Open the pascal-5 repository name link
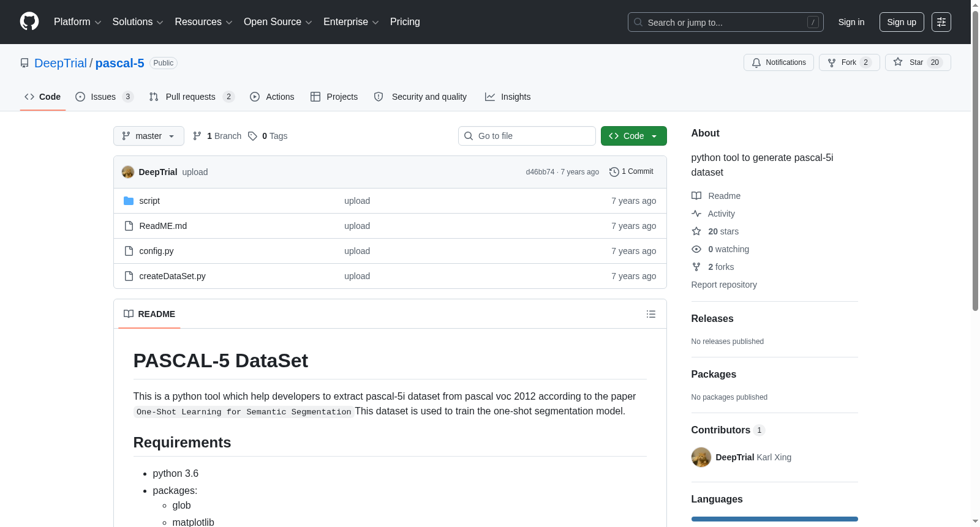The height and width of the screenshot is (527, 980). 120,63
